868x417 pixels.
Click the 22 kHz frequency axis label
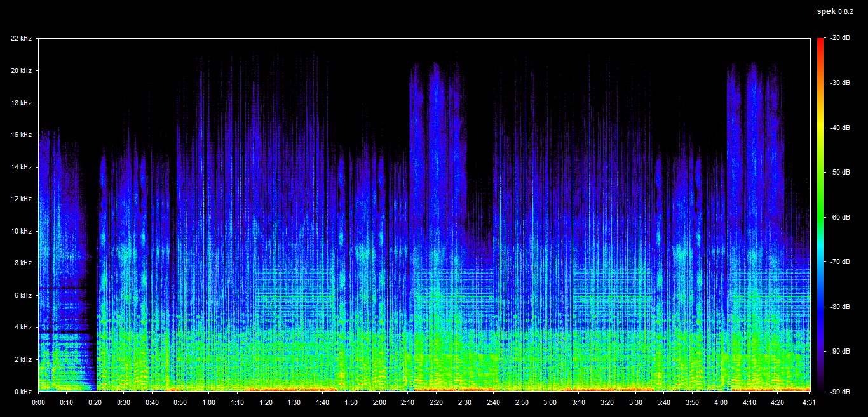coord(21,39)
